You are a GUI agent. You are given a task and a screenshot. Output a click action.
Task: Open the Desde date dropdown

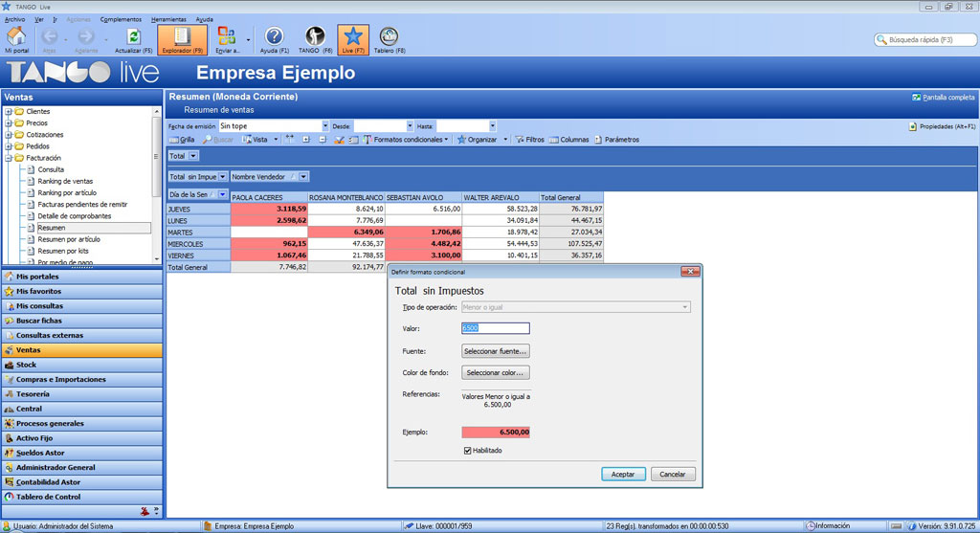point(410,126)
